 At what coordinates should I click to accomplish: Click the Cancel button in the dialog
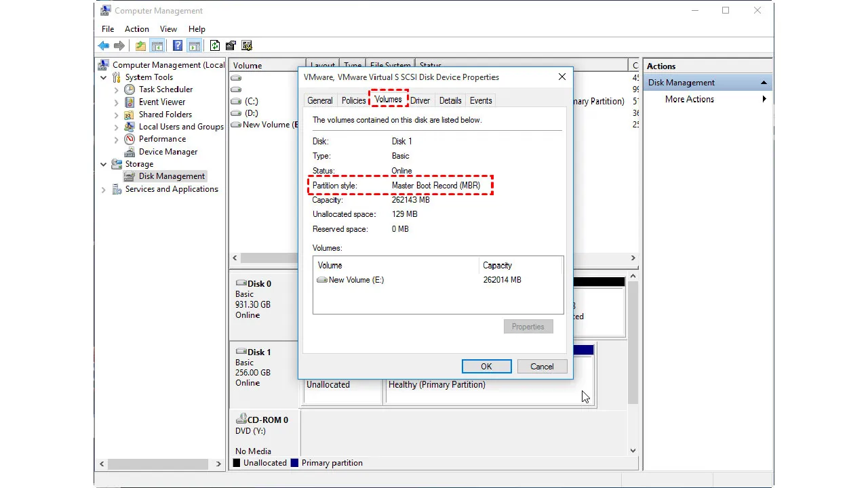point(542,366)
